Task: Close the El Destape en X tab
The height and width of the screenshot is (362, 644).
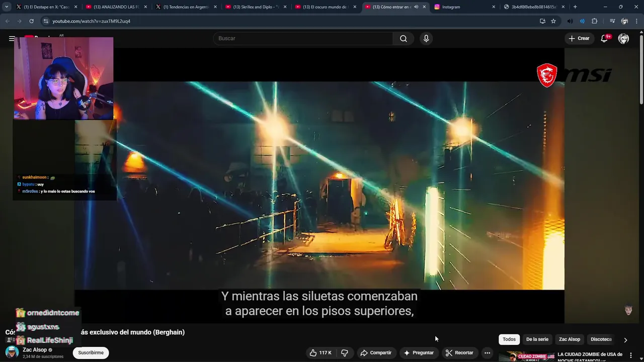Action: pyautogui.click(x=76, y=7)
